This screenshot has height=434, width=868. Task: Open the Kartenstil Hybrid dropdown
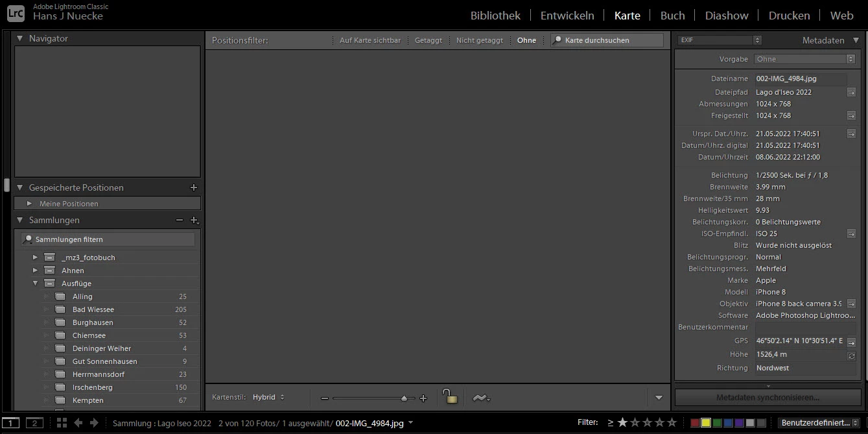coord(268,397)
